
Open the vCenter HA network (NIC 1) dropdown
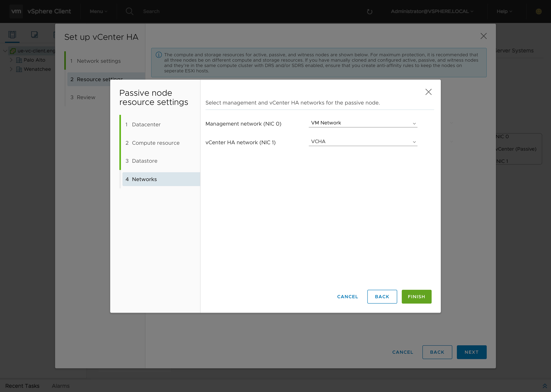tap(363, 142)
